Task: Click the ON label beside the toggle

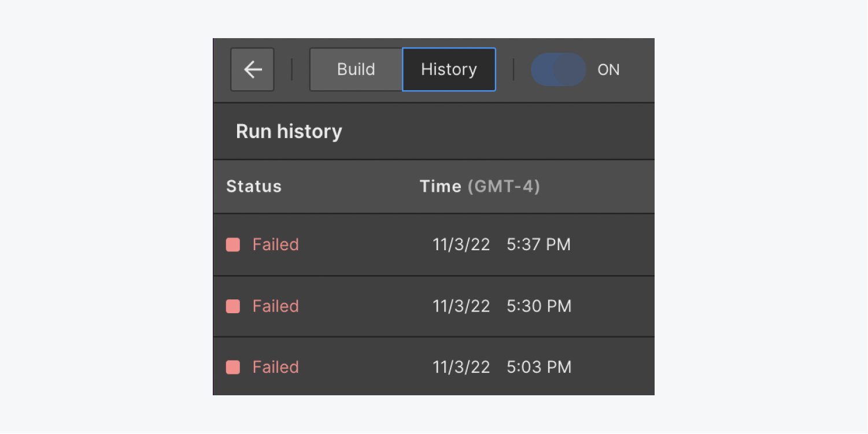Action: coord(608,70)
